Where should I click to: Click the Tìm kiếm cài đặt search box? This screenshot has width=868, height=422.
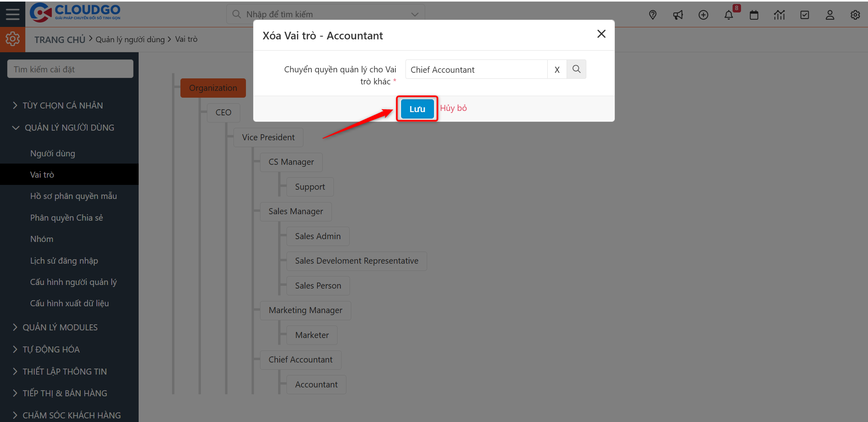click(70, 69)
